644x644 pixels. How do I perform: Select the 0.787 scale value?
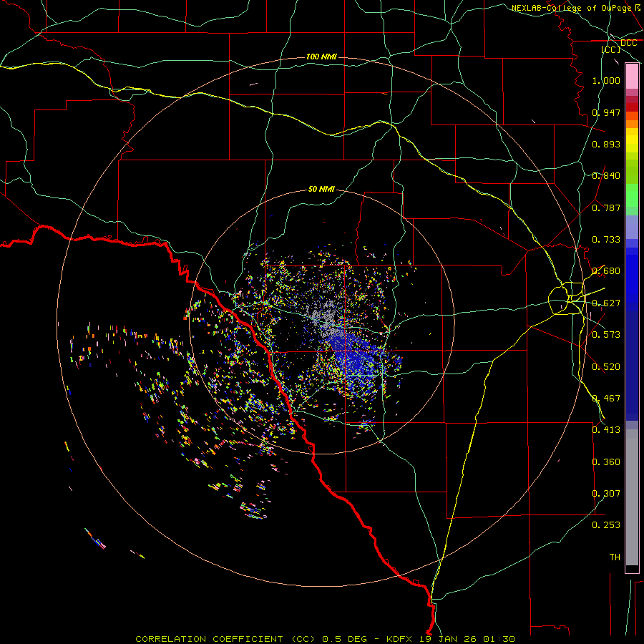(x=606, y=208)
